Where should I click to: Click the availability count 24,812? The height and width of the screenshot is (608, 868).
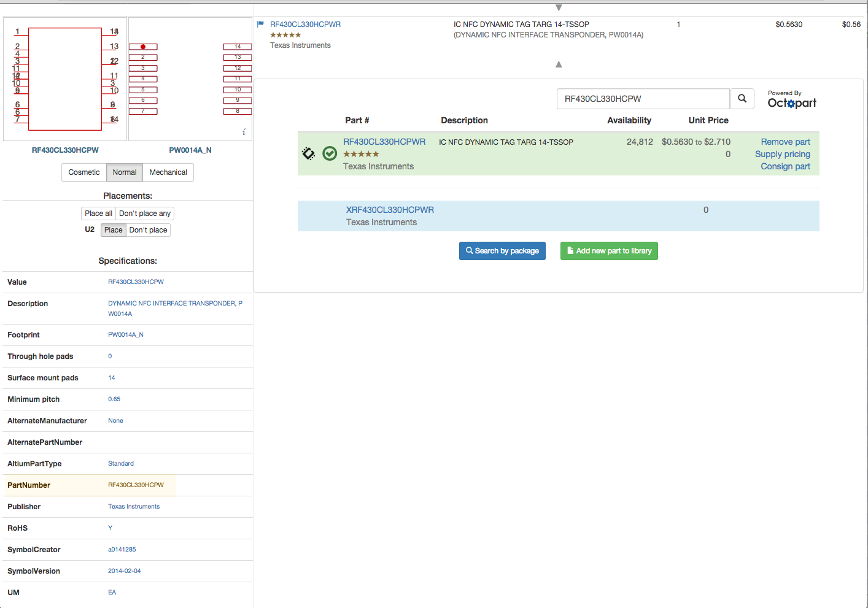click(640, 142)
